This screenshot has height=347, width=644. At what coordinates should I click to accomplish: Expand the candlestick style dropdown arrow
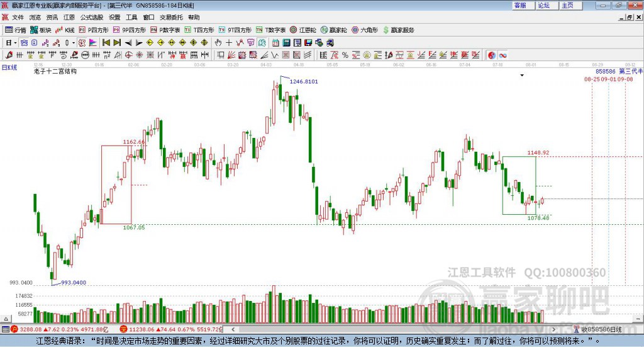point(74,43)
